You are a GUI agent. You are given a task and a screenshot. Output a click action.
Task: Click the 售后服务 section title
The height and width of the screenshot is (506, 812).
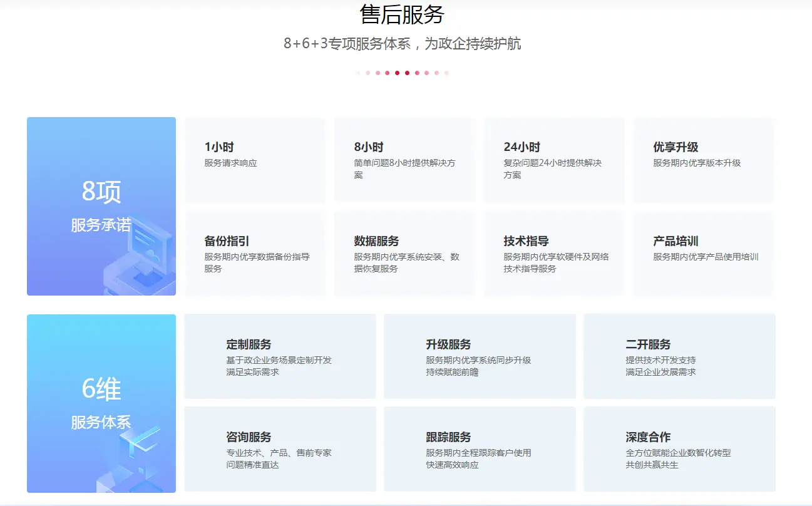click(x=402, y=14)
